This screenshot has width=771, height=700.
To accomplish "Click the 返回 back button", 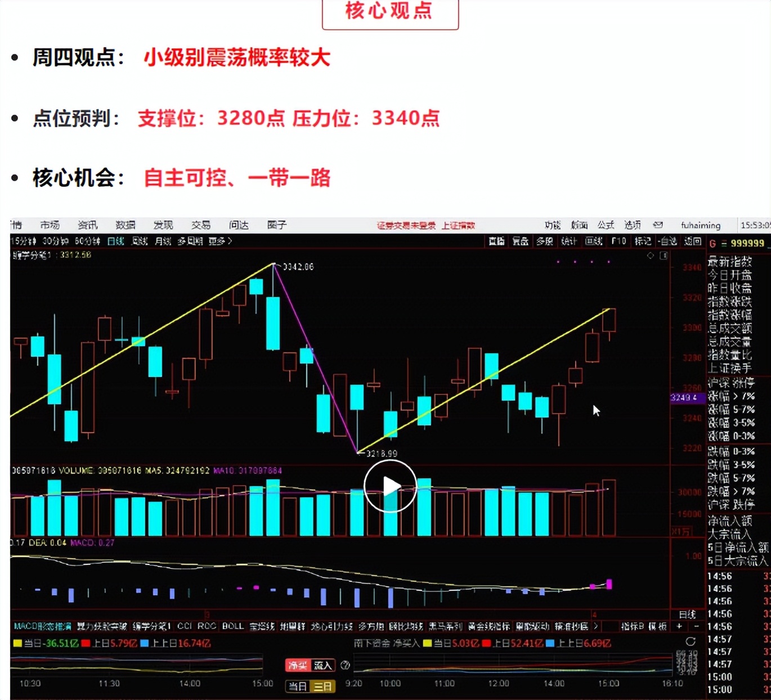I will pos(693,241).
